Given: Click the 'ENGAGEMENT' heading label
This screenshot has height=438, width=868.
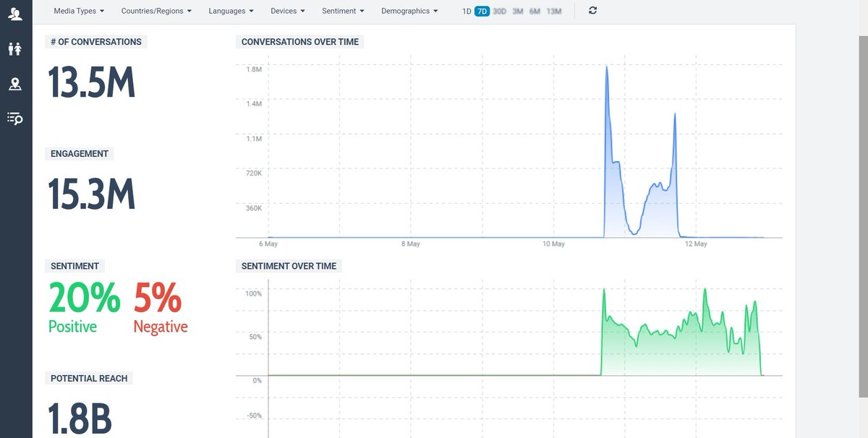Looking at the screenshot, I should (x=80, y=154).
